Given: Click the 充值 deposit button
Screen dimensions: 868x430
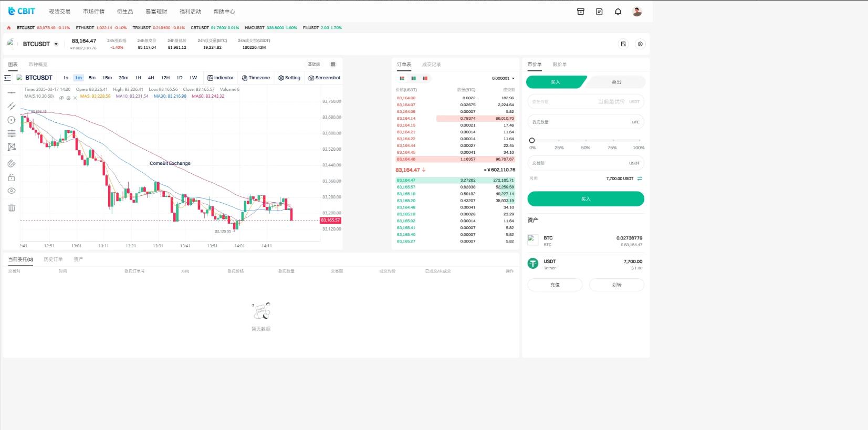Looking at the screenshot, I should (555, 285).
